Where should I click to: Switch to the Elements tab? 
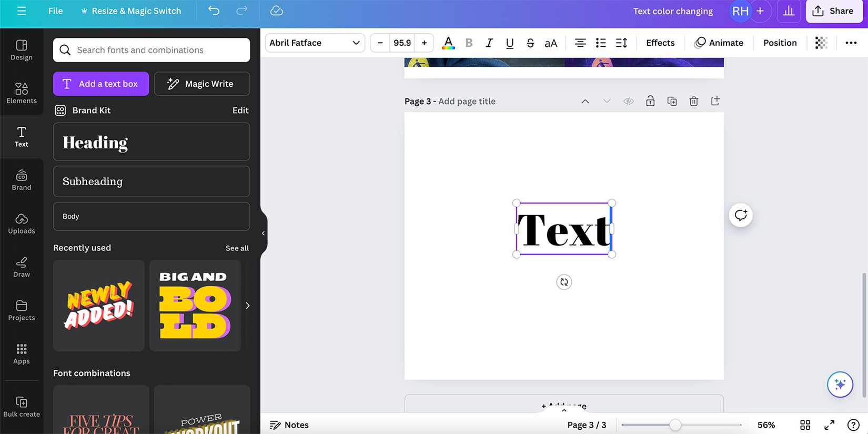(22, 93)
